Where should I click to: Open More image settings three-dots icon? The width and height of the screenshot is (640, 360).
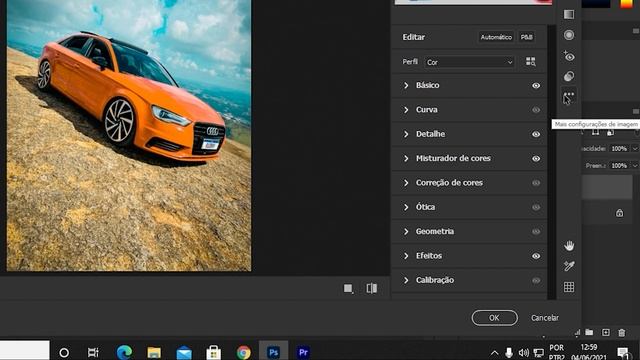point(569,95)
